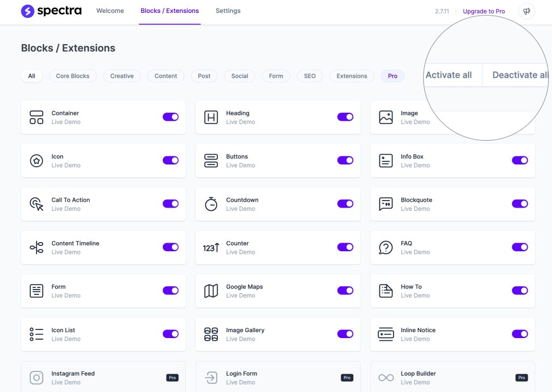Select the SEO filter pill

click(310, 76)
